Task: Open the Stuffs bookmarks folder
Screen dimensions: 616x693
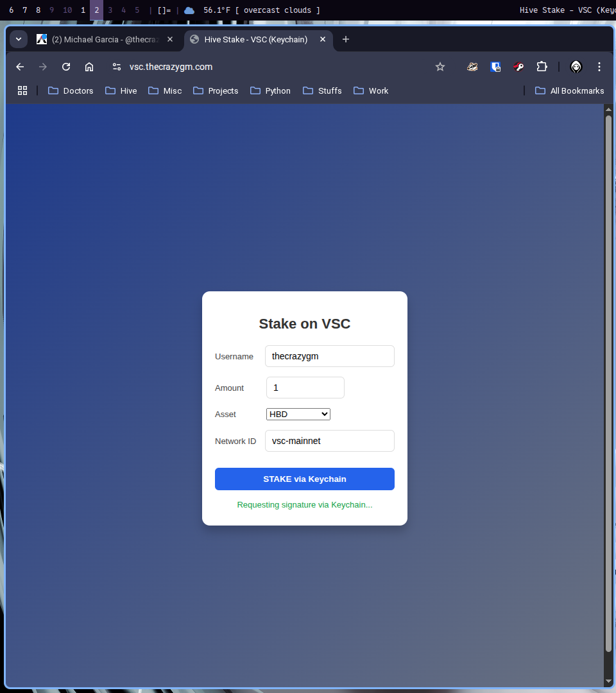Action: (x=322, y=90)
